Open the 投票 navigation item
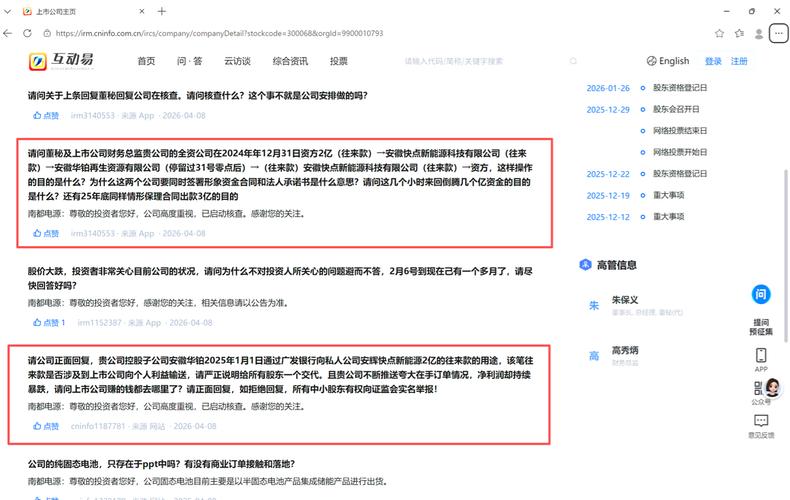Screen dimensions: 790x500 [339, 61]
